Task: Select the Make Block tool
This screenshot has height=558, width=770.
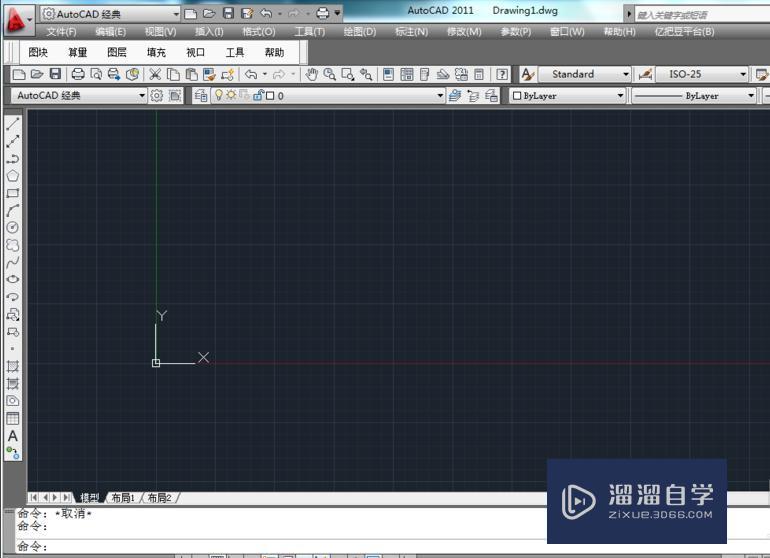Action: tap(13, 332)
